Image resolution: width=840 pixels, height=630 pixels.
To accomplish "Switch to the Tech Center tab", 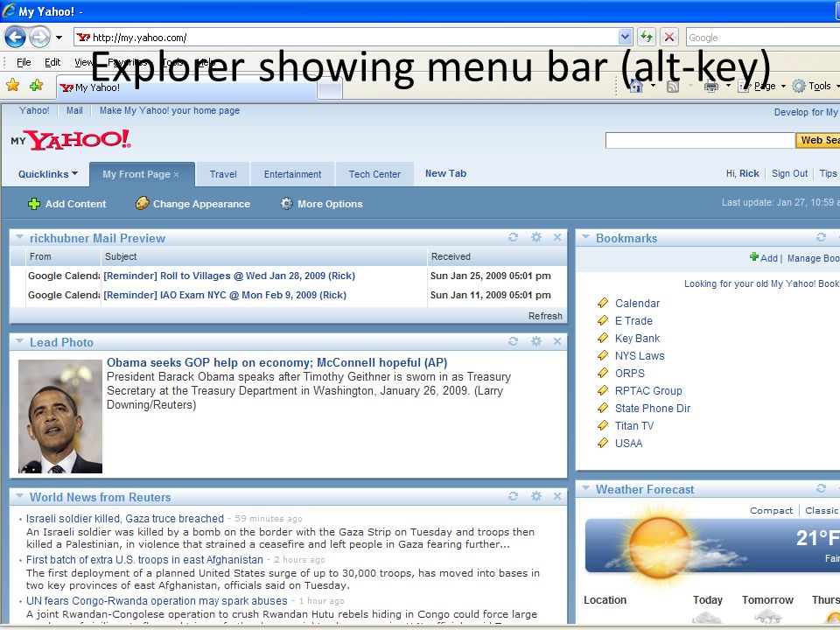I will tap(374, 174).
